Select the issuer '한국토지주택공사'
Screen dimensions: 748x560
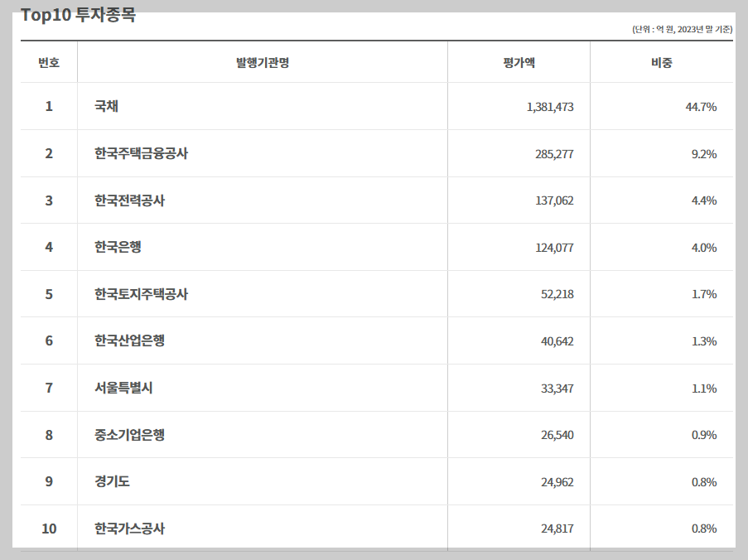point(141,294)
